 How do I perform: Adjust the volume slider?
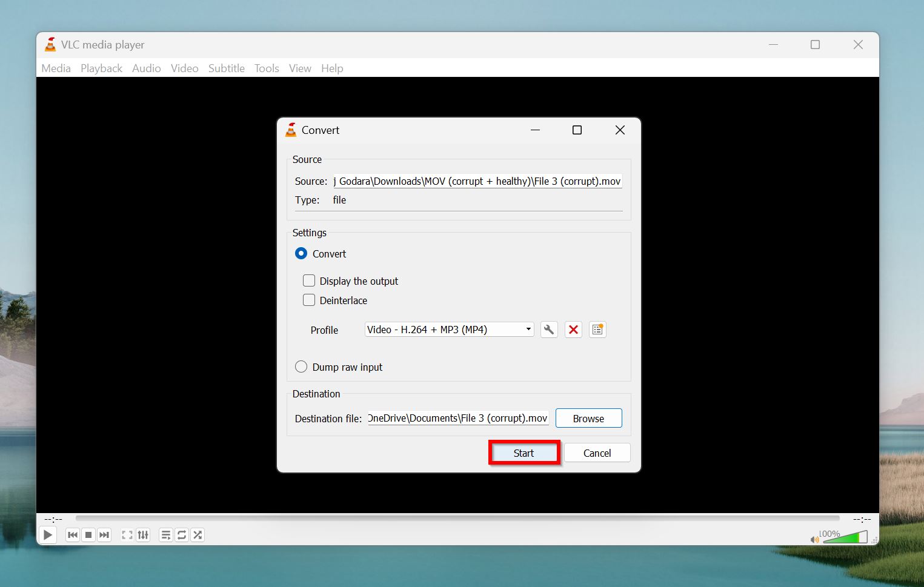coord(845,537)
